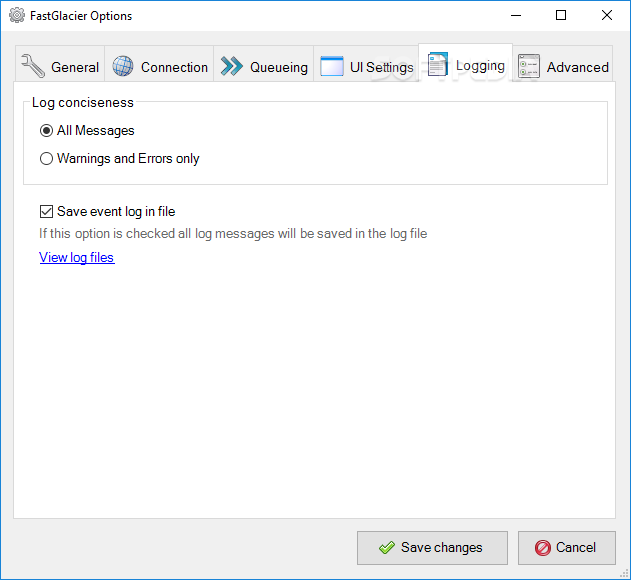Viewport: 631px width, 580px height.
Task: Minimize the FastGlacier Options window
Action: pos(516,15)
